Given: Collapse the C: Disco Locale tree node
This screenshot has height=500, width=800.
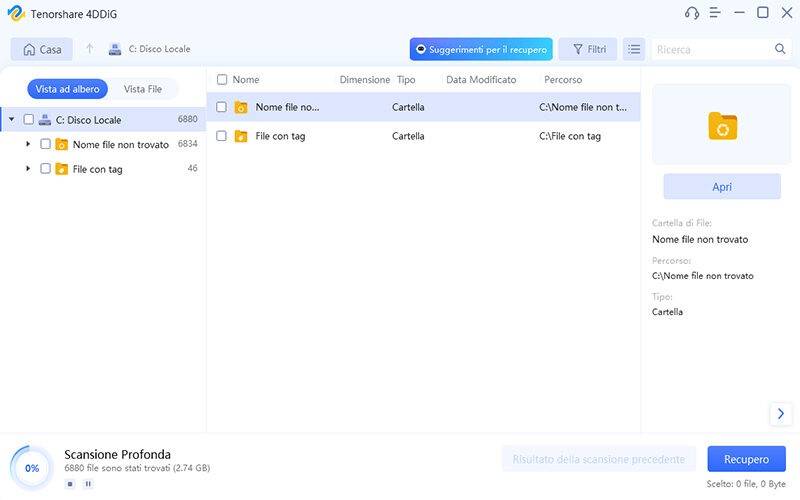Looking at the screenshot, I should click(11, 119).
